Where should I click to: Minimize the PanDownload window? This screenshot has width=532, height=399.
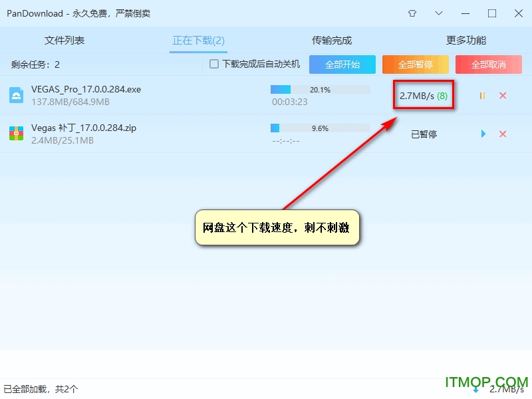pyautogui.click(x=465, y=13)
